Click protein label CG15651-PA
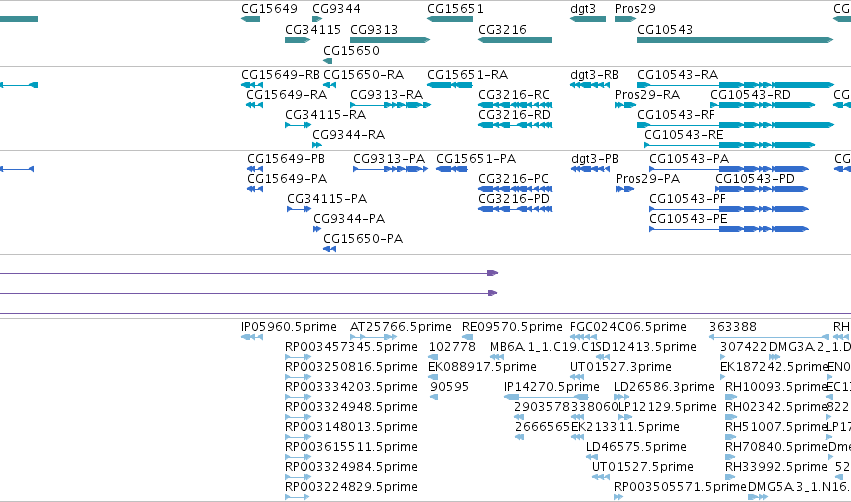 [476, 158]
